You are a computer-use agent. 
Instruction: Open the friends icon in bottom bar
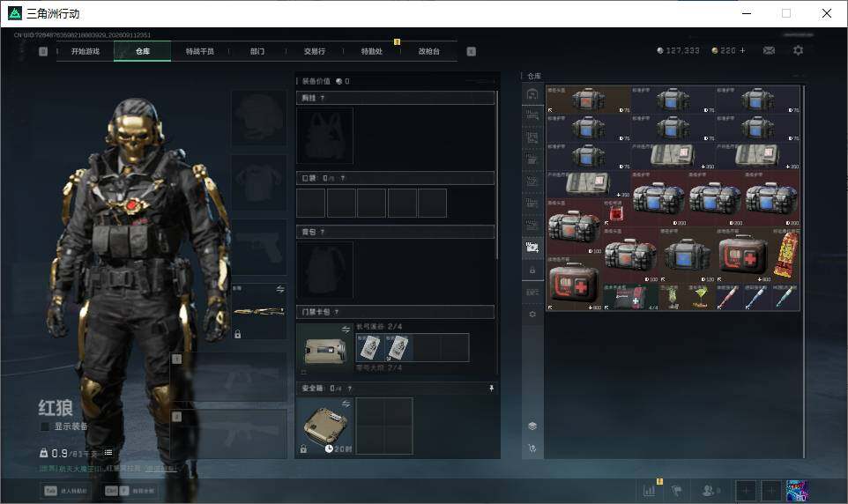(709, 491)
